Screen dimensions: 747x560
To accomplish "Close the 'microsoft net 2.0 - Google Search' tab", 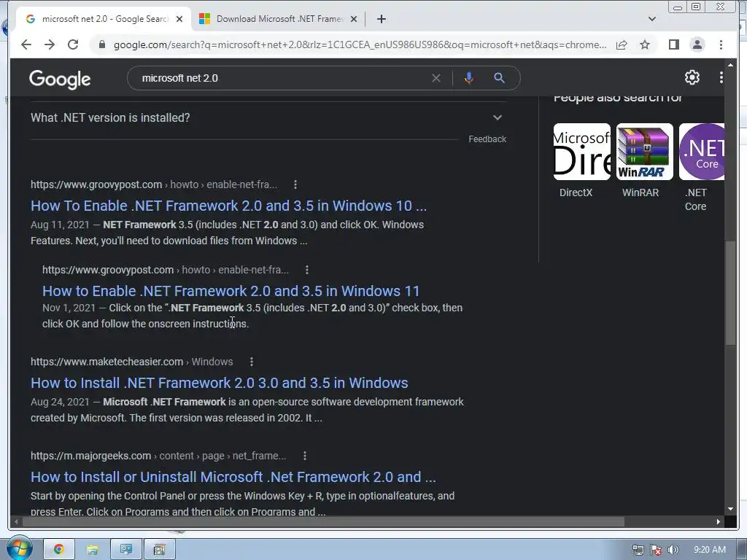I will click(179, 19).
